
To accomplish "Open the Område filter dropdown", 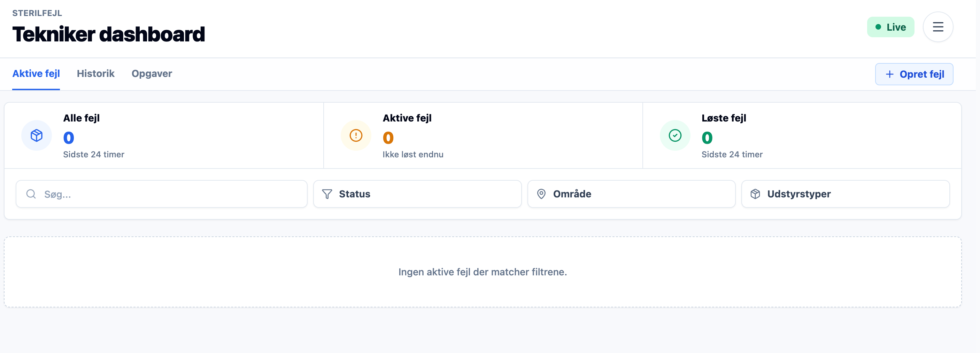I will 631,194.
